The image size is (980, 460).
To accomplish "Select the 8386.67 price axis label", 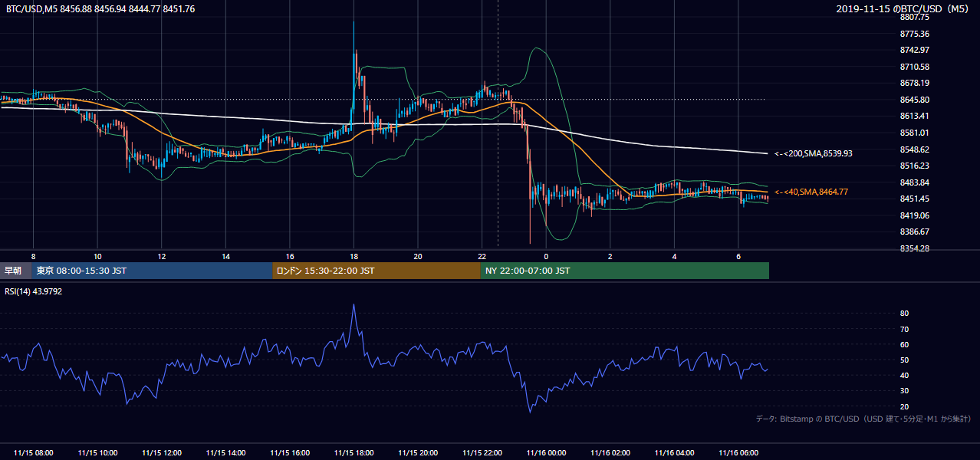I will point(915,232).
